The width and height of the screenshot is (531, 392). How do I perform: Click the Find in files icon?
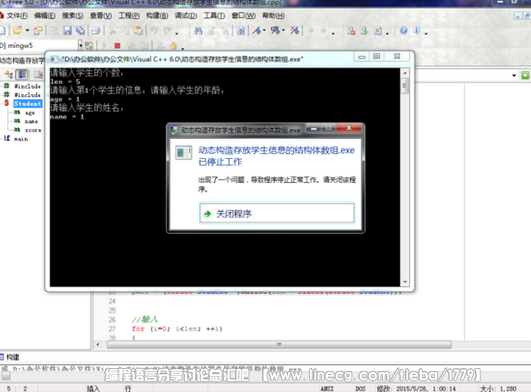240,31
